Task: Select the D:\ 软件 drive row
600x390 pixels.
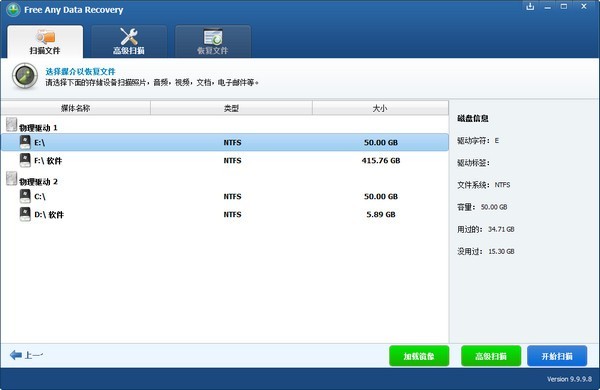Action: tap(225, 214)
